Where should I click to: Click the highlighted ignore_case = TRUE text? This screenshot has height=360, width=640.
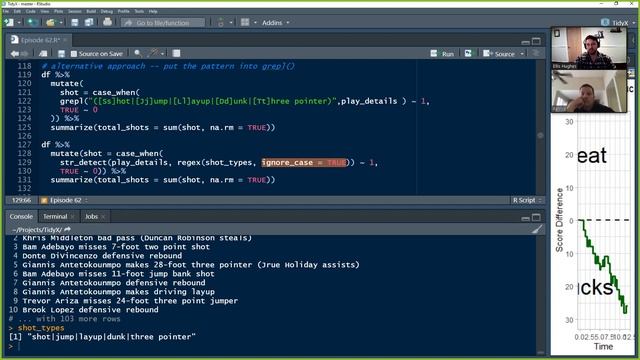304,162
